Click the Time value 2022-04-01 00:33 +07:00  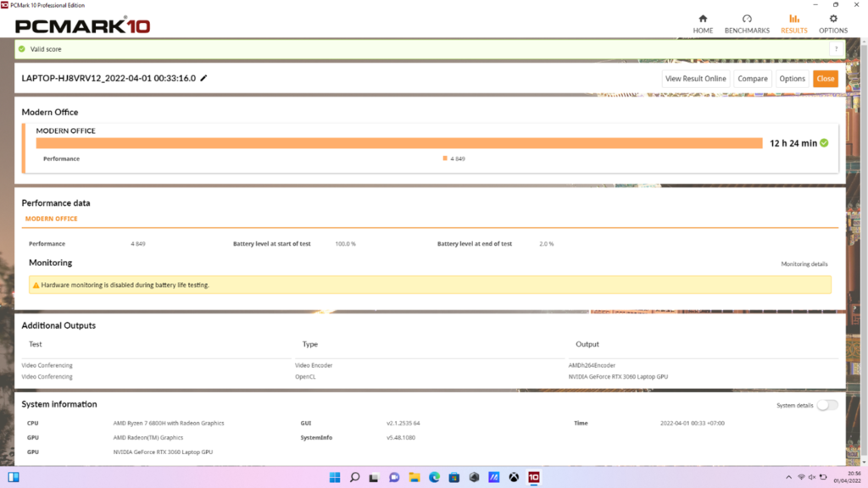692,424
